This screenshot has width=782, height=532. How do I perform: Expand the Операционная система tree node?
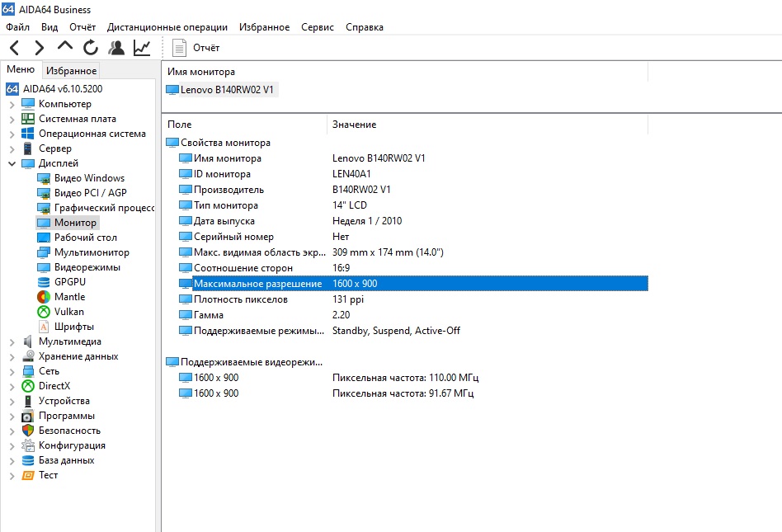(x=12, y=134)
